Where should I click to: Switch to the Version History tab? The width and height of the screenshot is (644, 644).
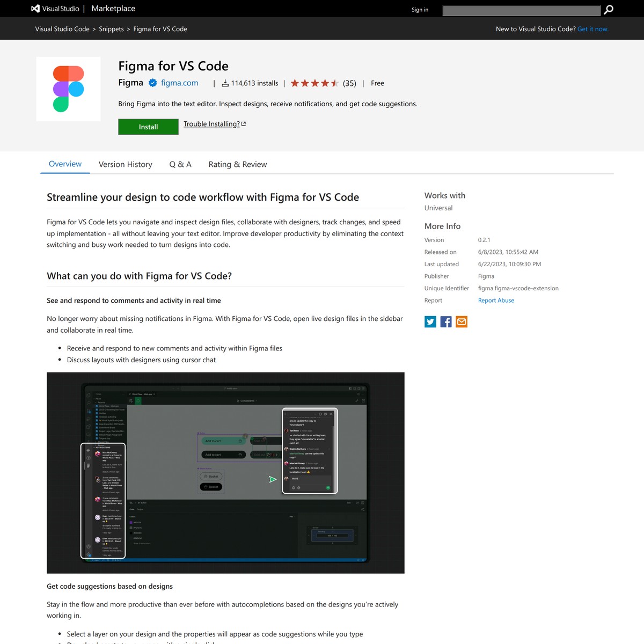(x=125, y=164)
